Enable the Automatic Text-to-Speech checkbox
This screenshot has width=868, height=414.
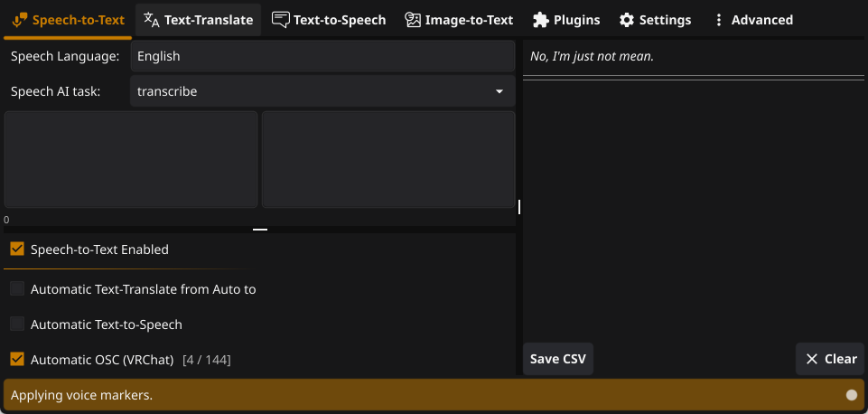click(x=17, y=324)
